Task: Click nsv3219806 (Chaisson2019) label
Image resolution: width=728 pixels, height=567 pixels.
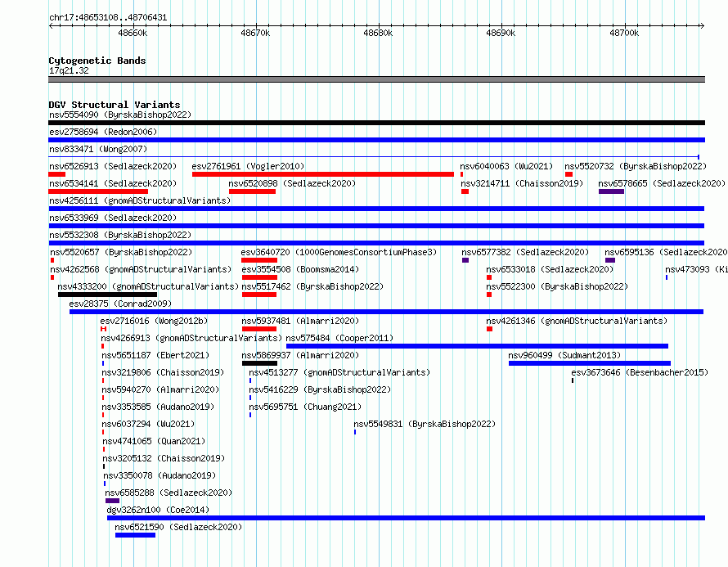Action: click(163, 372)
